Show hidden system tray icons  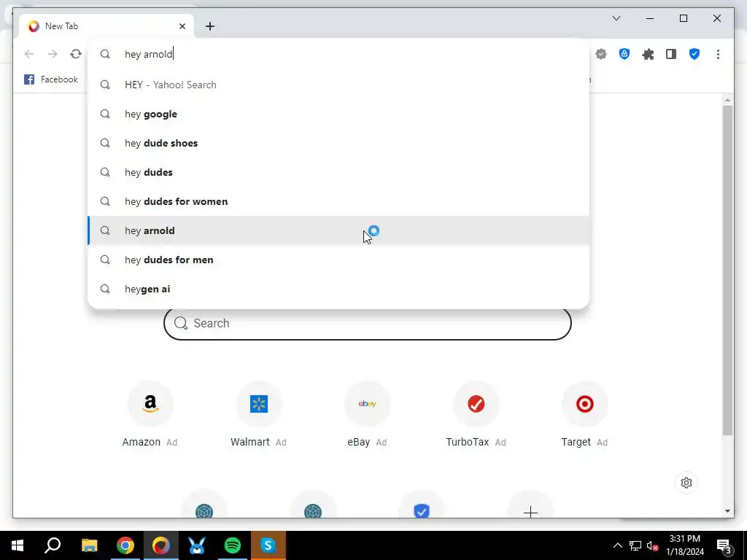[x=617, y=545]
